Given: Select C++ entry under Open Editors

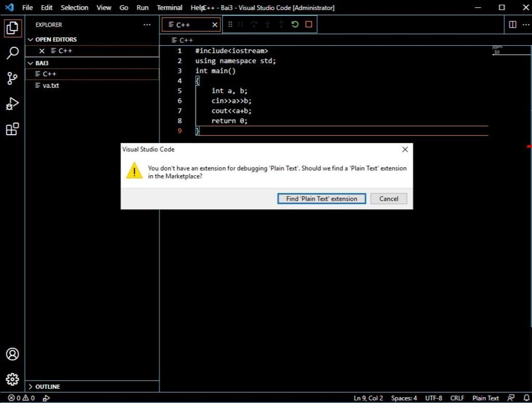Looking at the screenshot, I should click(92, 50).
